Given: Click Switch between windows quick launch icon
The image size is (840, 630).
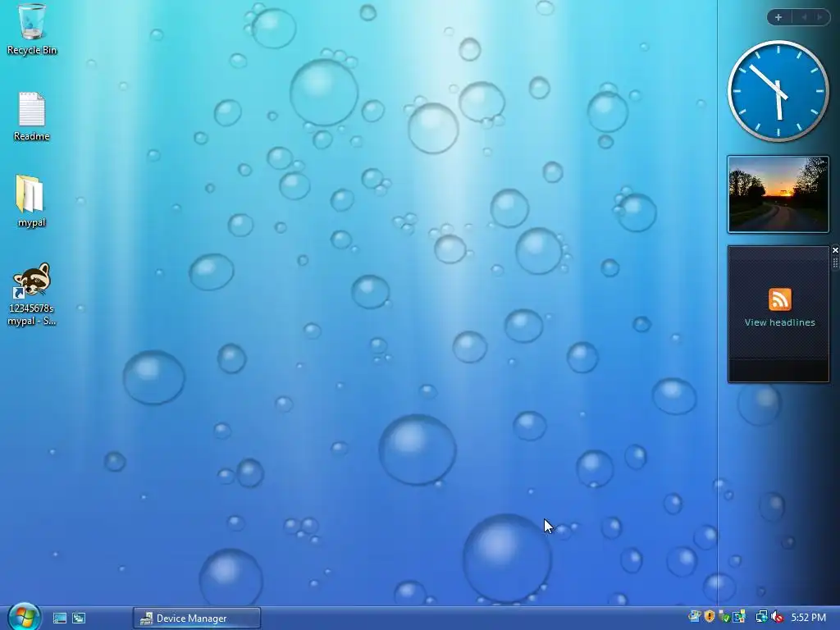Looking at the screenshot, I should (x=79, y=619).
